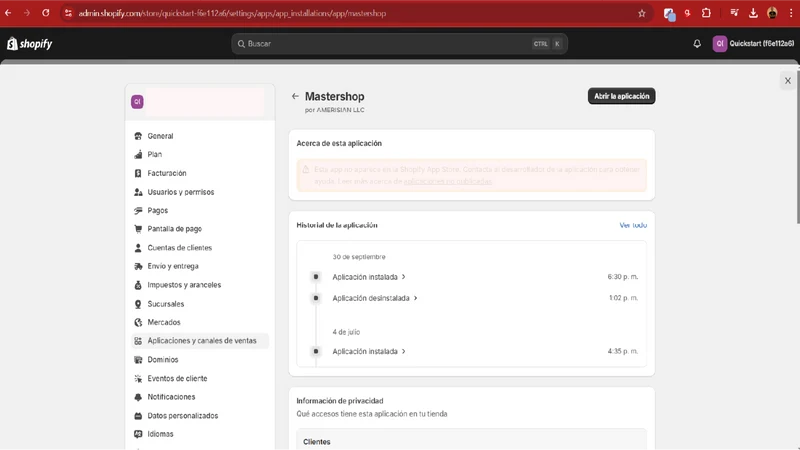Viewport: 800px width, 450px height.
Task: Go back with the arrow beside Mastershop
Action: pos(295,96)
